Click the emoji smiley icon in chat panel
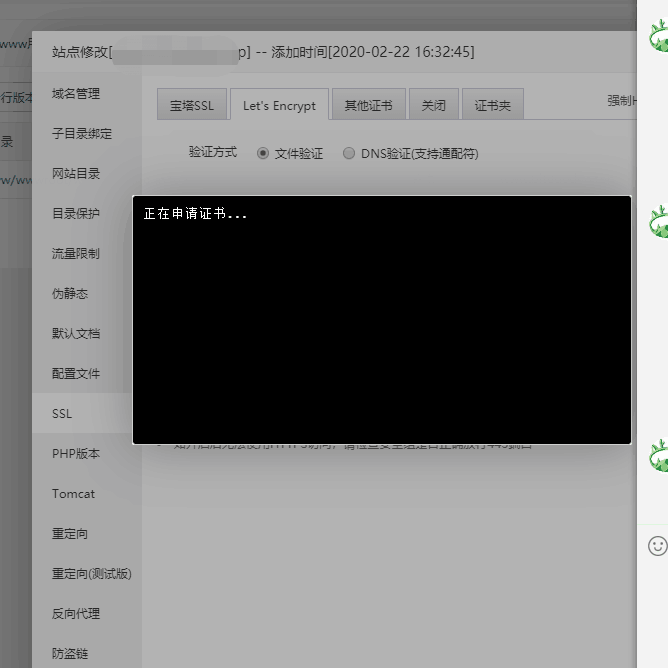The image size is (668, 668). point(657,546)
